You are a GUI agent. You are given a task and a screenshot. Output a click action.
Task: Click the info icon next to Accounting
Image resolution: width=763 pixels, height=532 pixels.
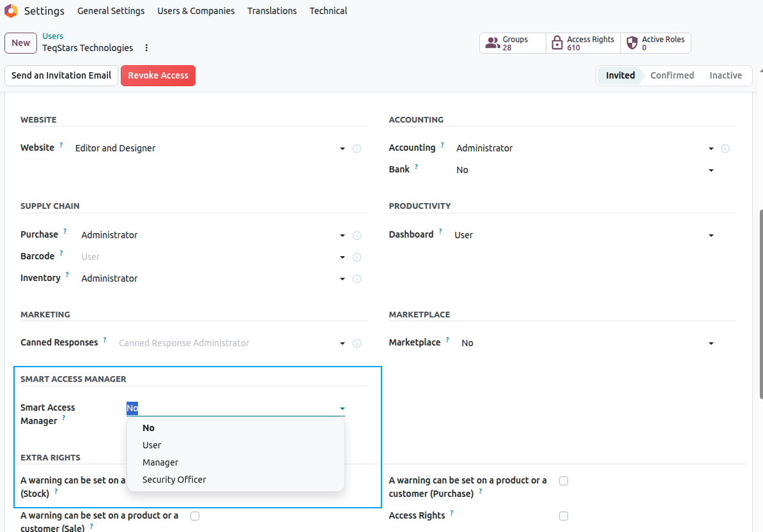(725, 149)
